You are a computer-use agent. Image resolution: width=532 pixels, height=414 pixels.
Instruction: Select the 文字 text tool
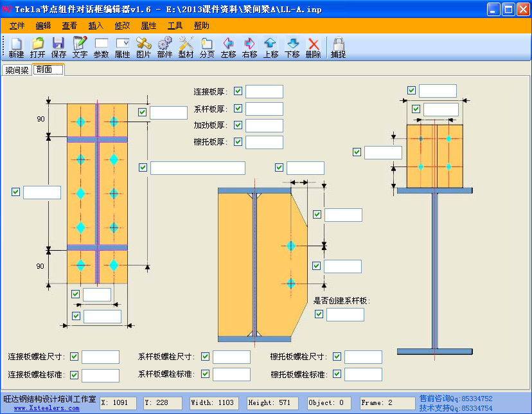(x=80, y=48)
